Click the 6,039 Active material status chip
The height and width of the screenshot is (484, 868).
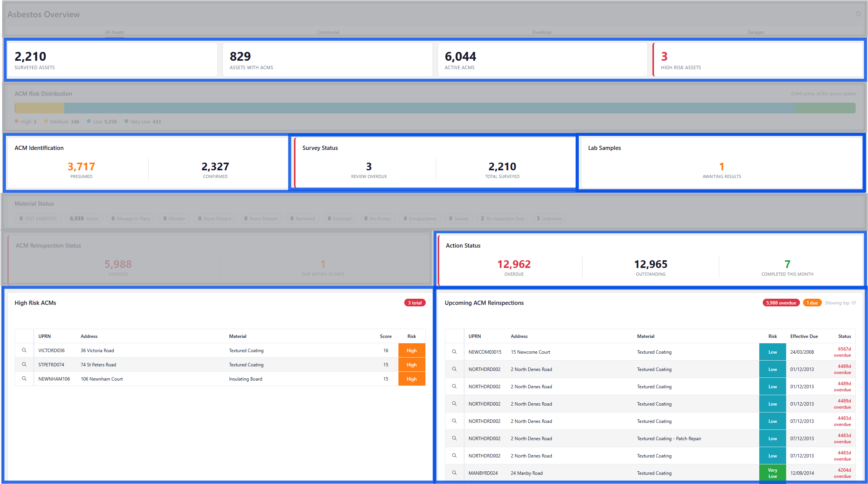(84, 218)
